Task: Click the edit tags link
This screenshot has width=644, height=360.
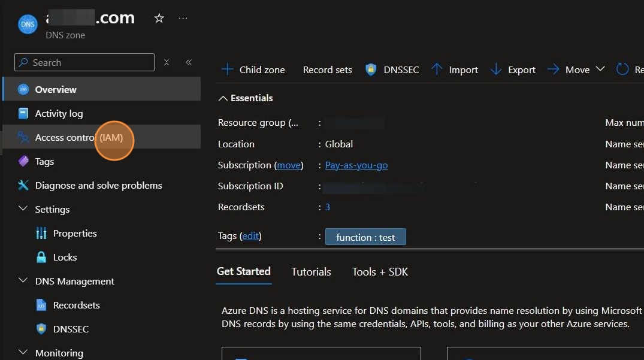Action: click(x=250, y=235)
